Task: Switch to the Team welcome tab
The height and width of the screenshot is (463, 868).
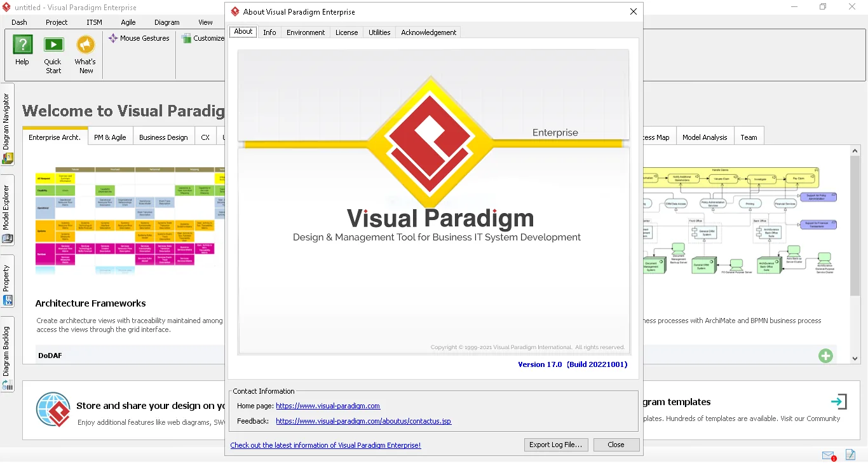Action: (749, 137)
